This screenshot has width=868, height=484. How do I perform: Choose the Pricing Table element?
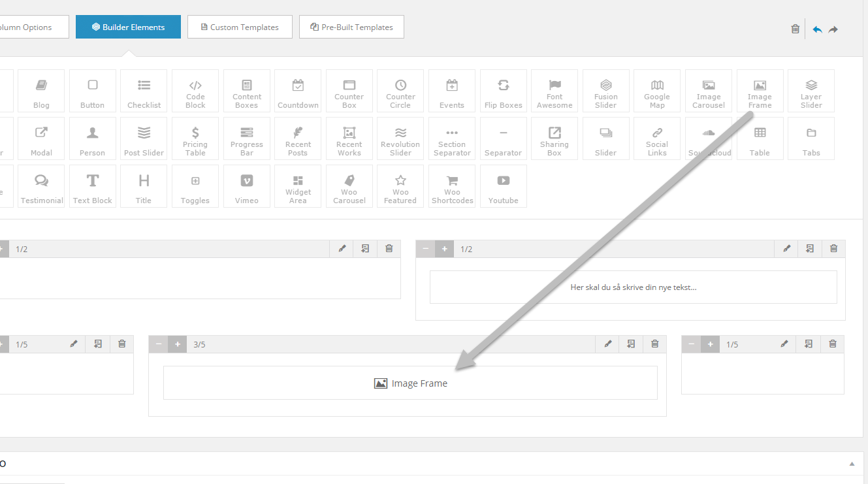pyautogui.click(x=195, y=139)
